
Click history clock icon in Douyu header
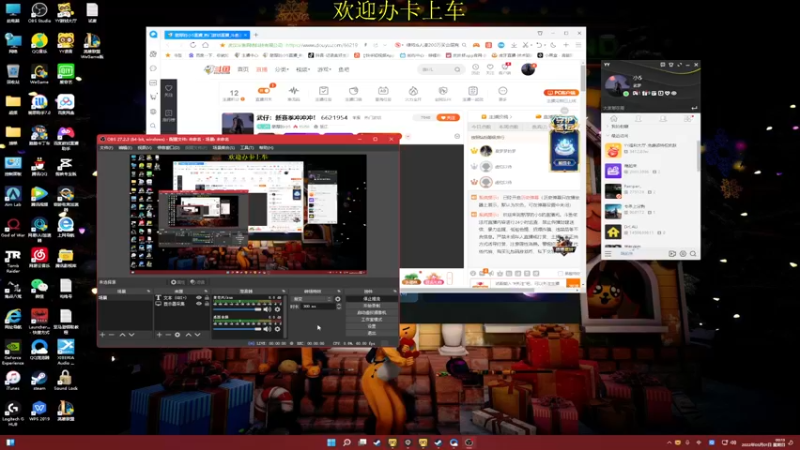(475, 69)
